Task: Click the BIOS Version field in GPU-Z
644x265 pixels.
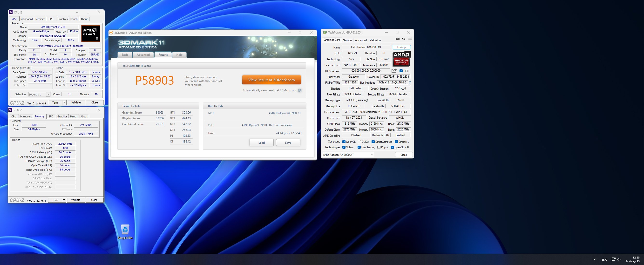Action: pyautogui.click(x=366, y=71)
